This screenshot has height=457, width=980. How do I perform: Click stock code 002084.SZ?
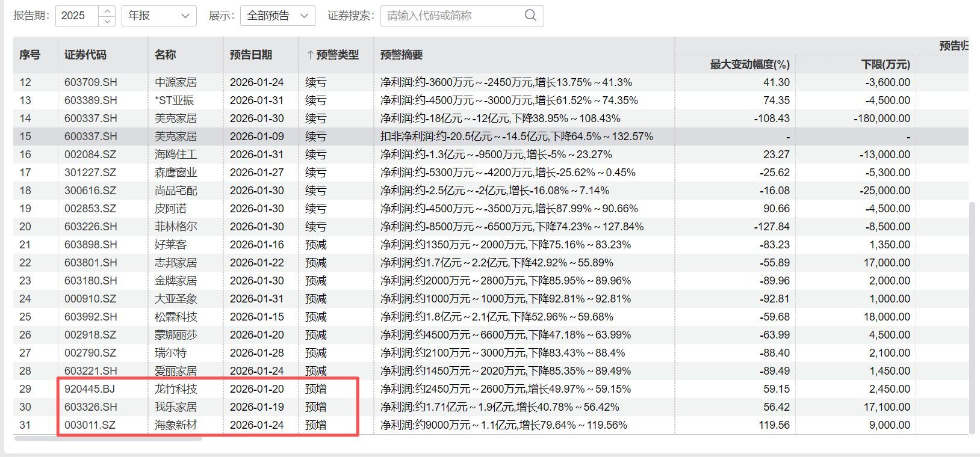pyautogui.click(x=90, y=155)
